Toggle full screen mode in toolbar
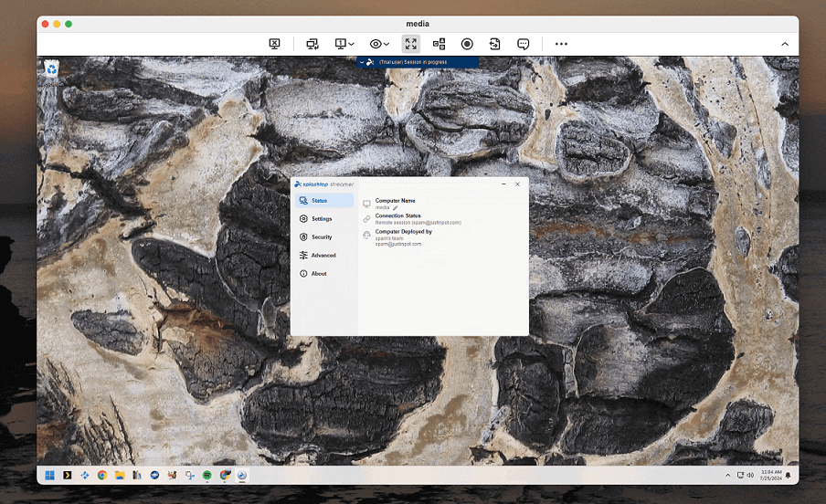The width and height of the screenshot is (826, 504). (x=411, y=44)
